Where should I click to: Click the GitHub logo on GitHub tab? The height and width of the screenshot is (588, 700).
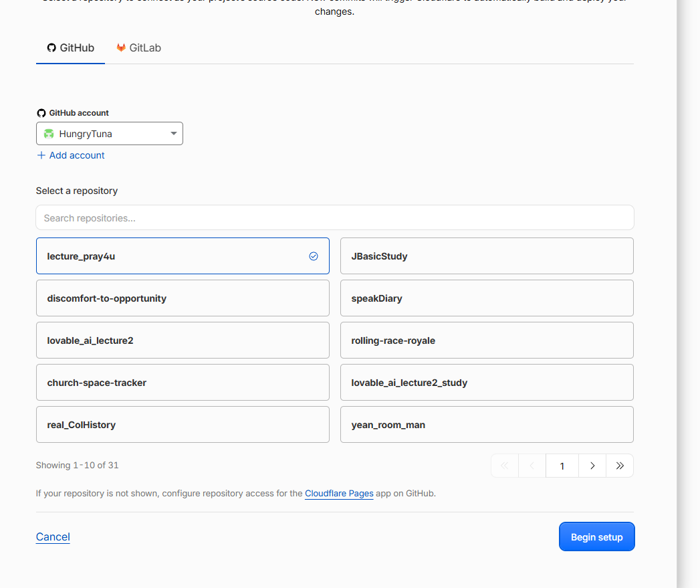point(51,47)
